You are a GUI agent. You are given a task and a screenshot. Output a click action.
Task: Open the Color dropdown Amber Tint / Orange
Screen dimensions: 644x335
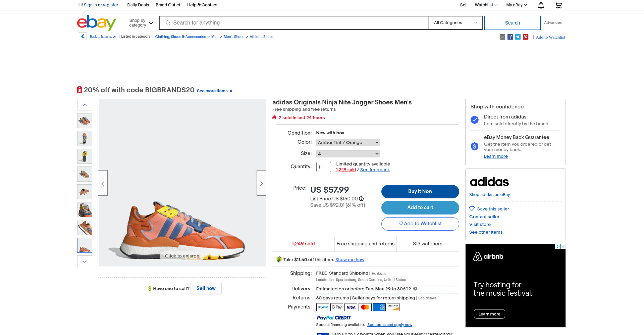tap(348, 142)
